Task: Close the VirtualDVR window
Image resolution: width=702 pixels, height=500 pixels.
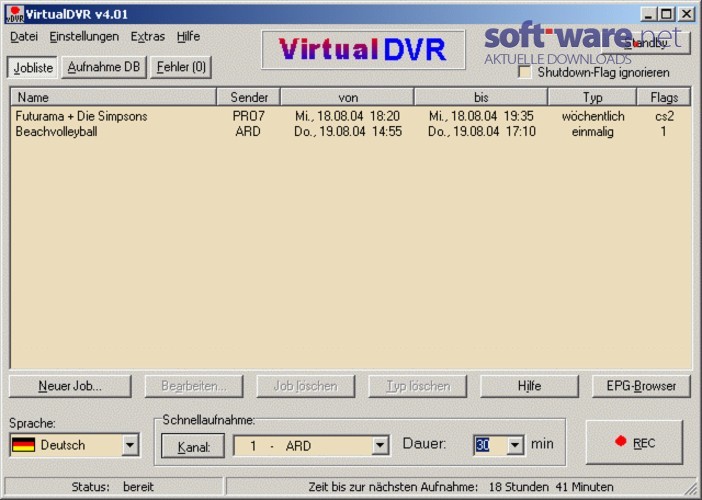Action: click(686, 14)
